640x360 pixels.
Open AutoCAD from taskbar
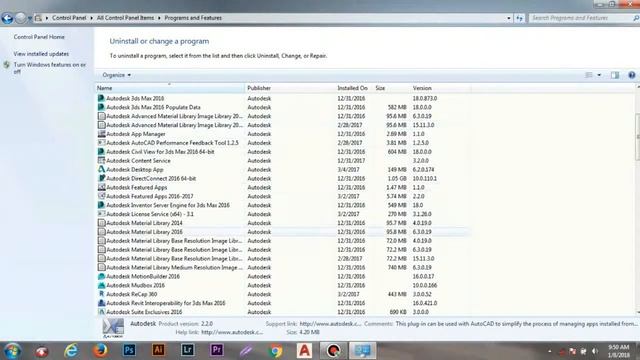(x=304, y=350)
